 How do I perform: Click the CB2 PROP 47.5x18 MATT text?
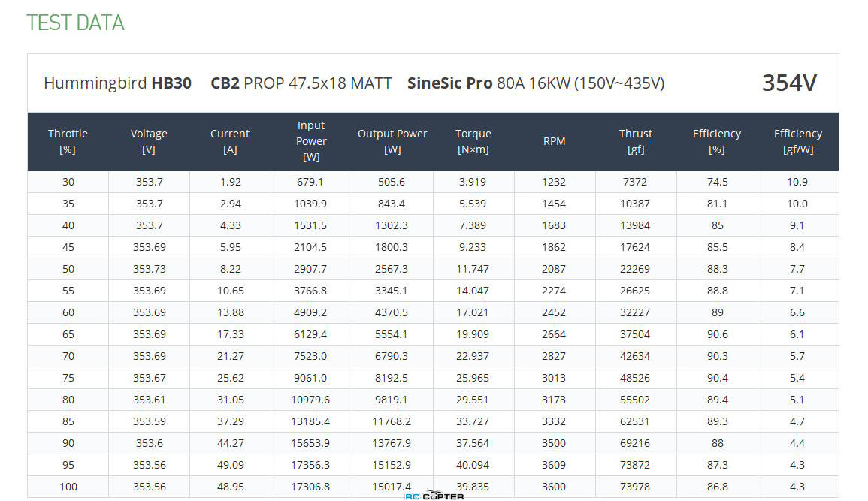[301, 83]
